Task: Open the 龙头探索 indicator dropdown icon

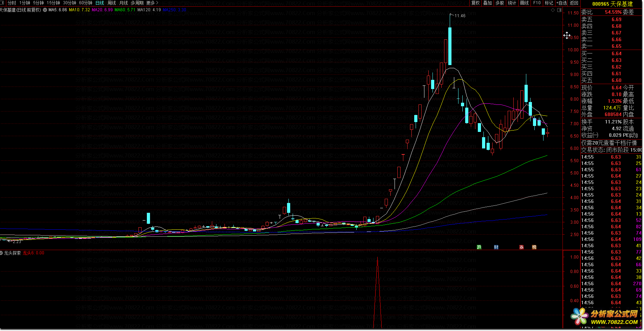Action: 2,253
